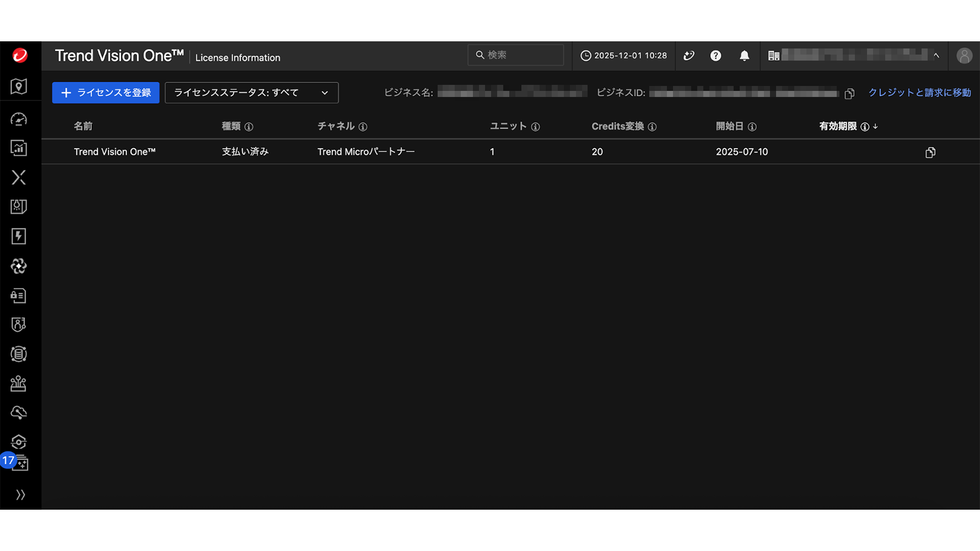Follow the クレジットと請求に移動 link
The image size is (980, 551).
click(x=919, y=93)
